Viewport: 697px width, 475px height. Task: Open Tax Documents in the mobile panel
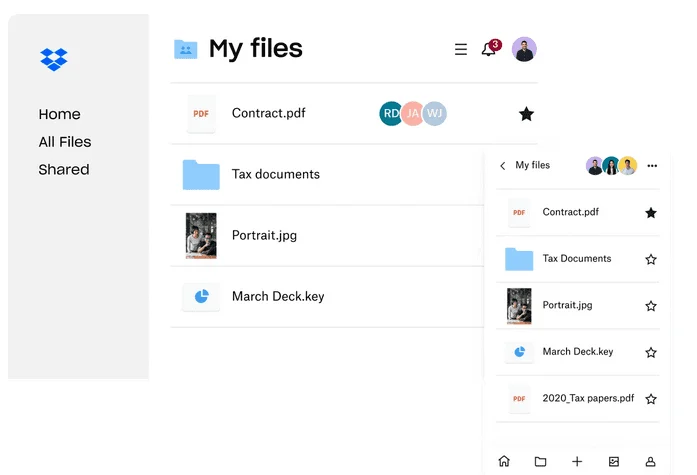tap(577, 259)
